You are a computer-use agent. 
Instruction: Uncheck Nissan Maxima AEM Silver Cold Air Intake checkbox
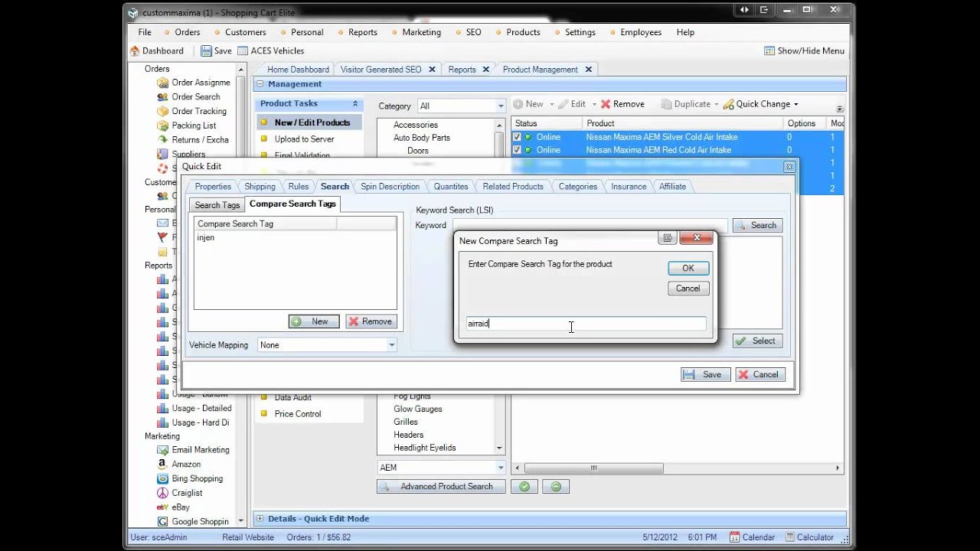(x=517, y=138)
